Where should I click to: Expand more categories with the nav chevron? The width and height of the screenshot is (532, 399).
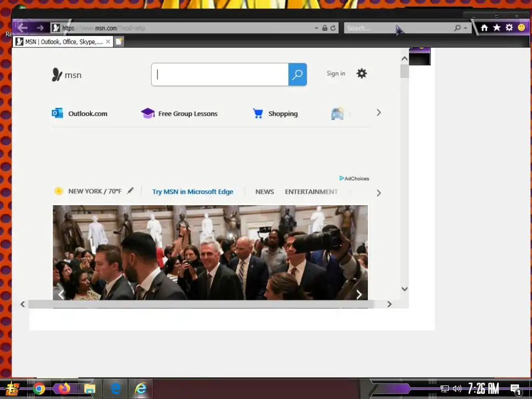click(x=379, y=193)
